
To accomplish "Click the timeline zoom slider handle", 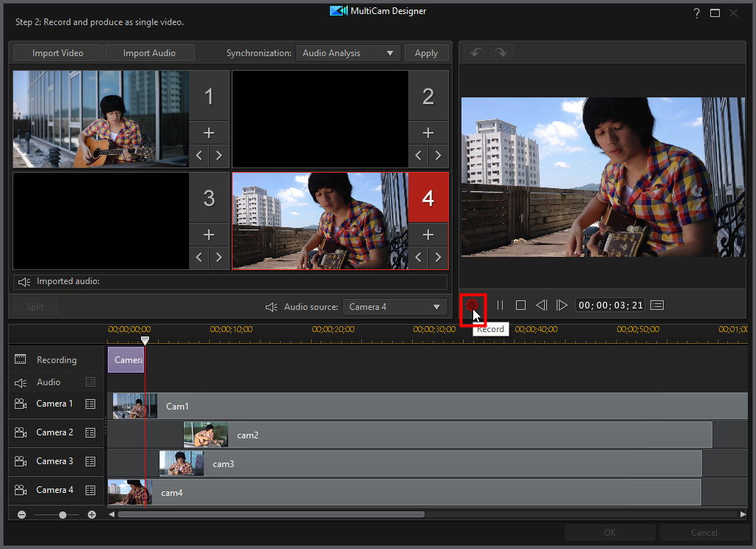I will click(63, 515).
